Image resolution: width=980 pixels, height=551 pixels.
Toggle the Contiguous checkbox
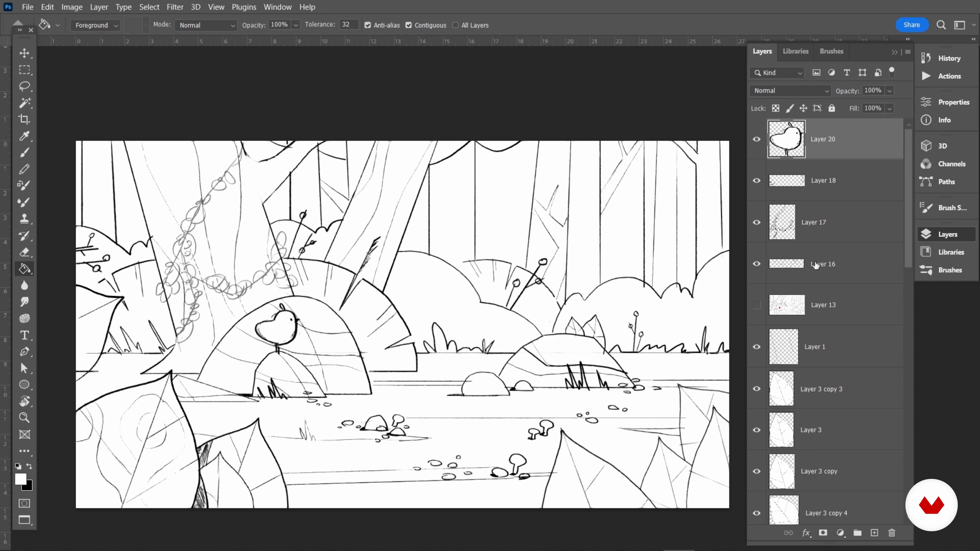pyautogui.click(x=409, y=25)
